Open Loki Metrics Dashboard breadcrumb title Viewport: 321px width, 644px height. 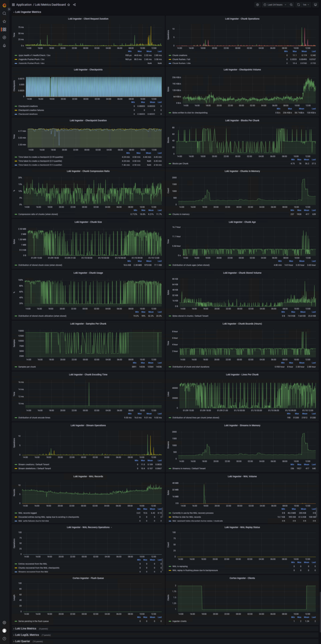point(51,4)
